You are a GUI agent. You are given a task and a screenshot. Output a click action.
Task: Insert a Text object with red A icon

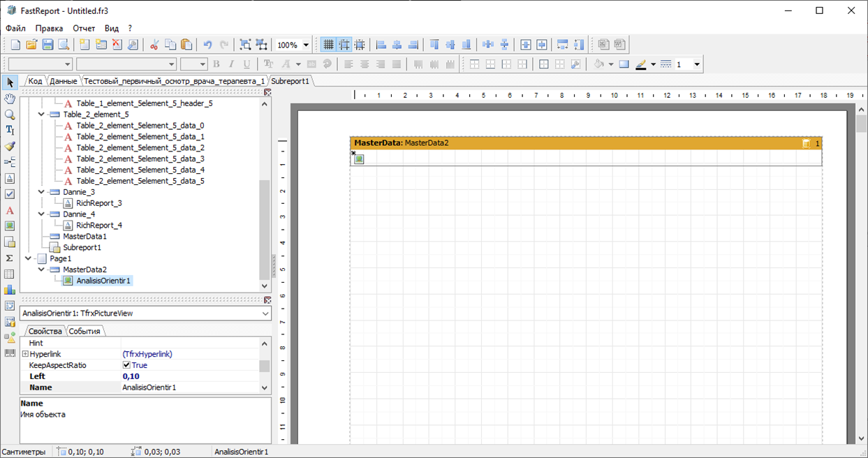pos(10,211)
